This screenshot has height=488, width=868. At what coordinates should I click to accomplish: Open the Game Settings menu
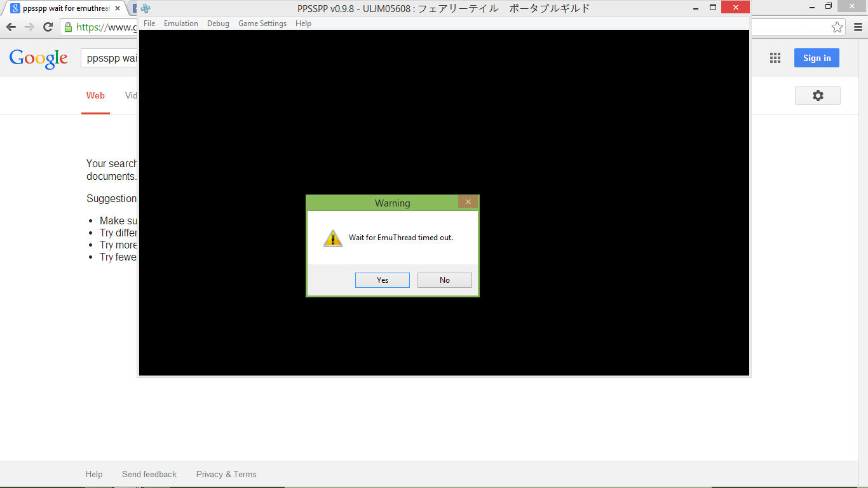point(262,24)
